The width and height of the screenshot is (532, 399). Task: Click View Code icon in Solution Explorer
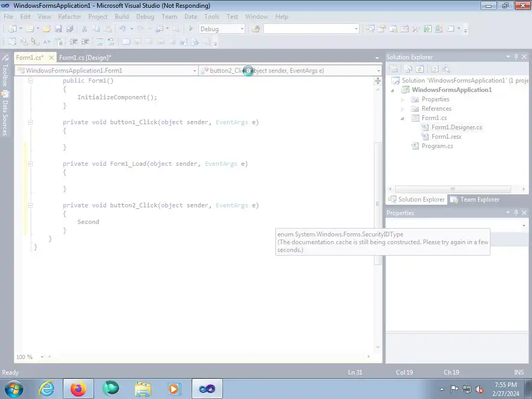435,69
